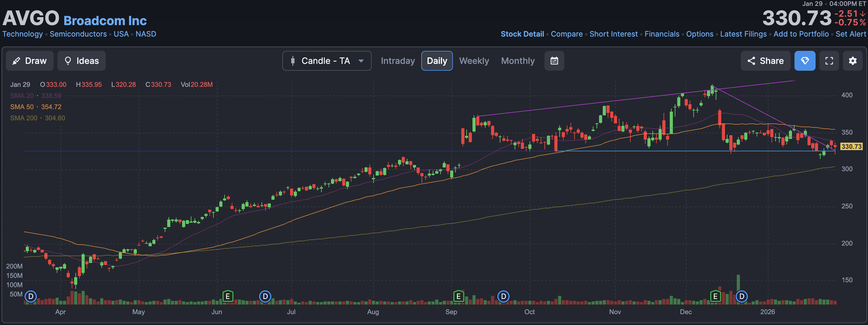
Task: Switch to Monthly timeframe
Action: (518, 60)
